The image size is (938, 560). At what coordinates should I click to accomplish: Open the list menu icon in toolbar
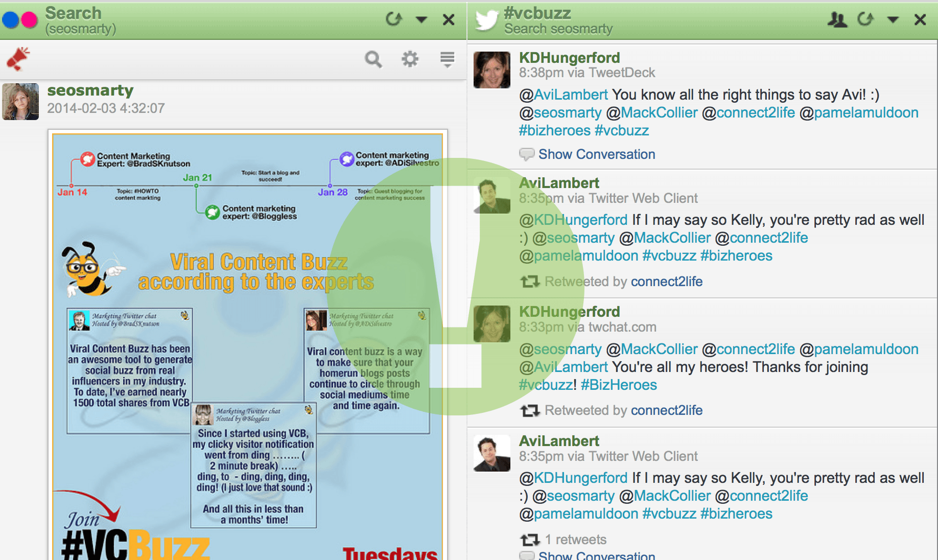pyautogui.click(x=447, y=59)
